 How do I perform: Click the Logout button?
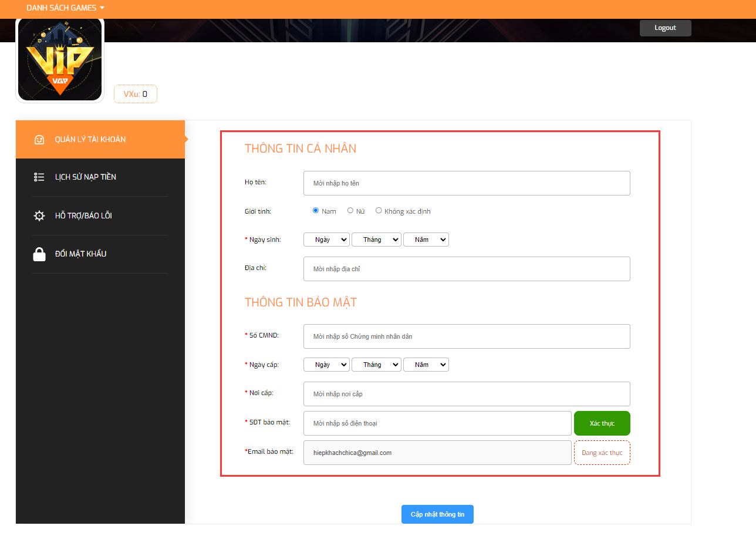[x=665, y=28]
